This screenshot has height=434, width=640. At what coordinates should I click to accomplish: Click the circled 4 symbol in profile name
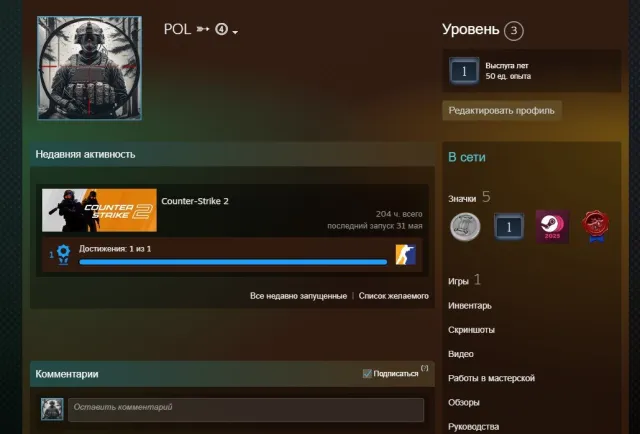(221, 29)
